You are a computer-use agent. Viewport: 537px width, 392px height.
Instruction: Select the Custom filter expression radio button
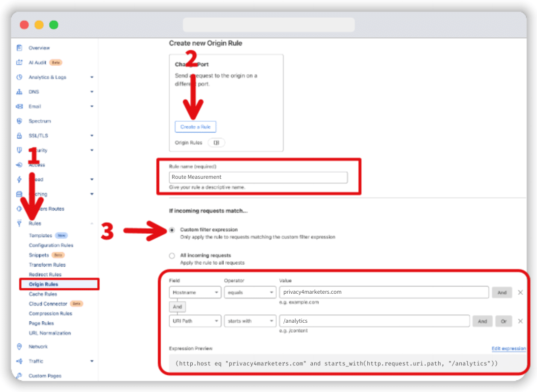tap(172, 229)
